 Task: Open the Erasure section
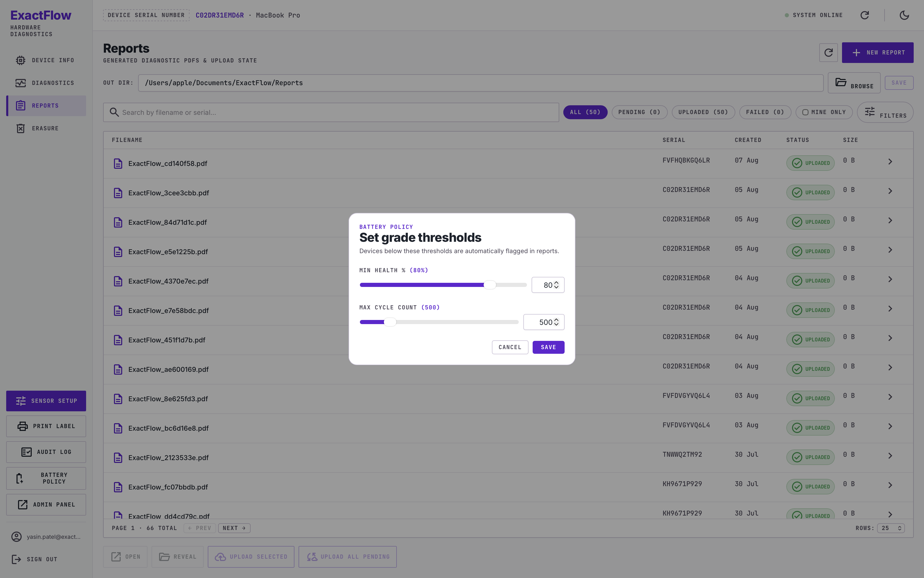click(x=46, y=129)
